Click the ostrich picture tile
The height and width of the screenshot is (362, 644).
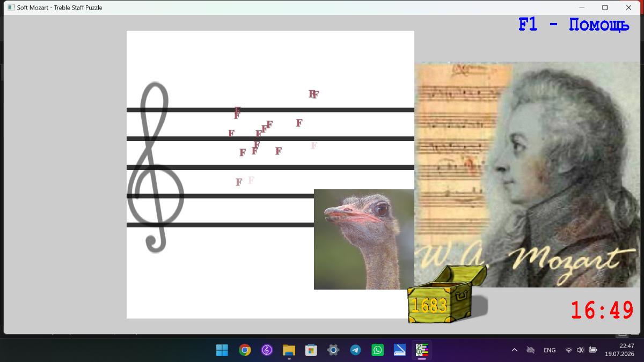pos(364,239)
